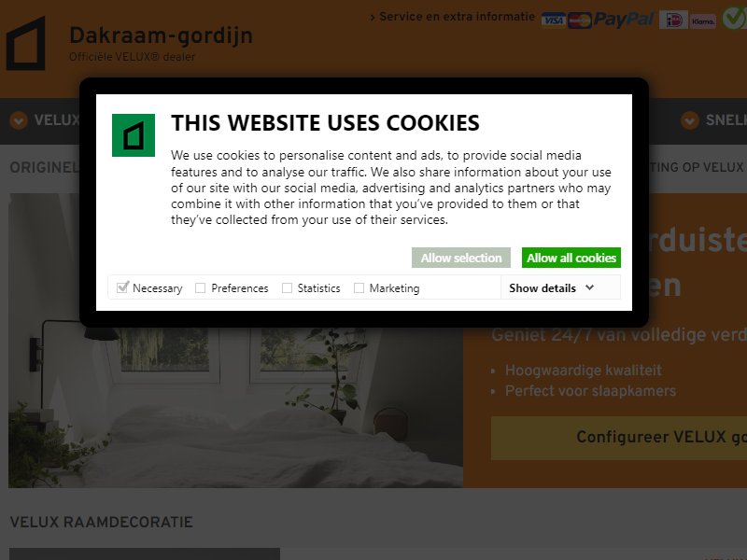Open the VELUX menu dropdown arrow

coord(19,120)
